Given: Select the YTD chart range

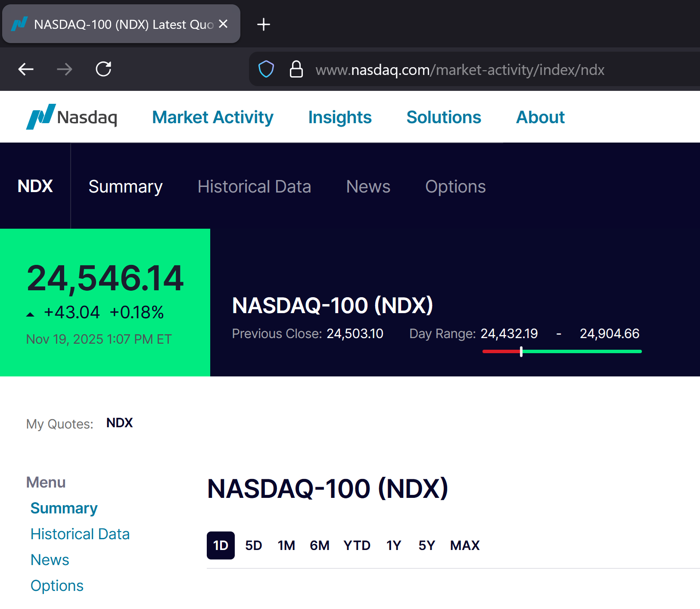Looking at the screenshot, I should (x=356, y=545).
